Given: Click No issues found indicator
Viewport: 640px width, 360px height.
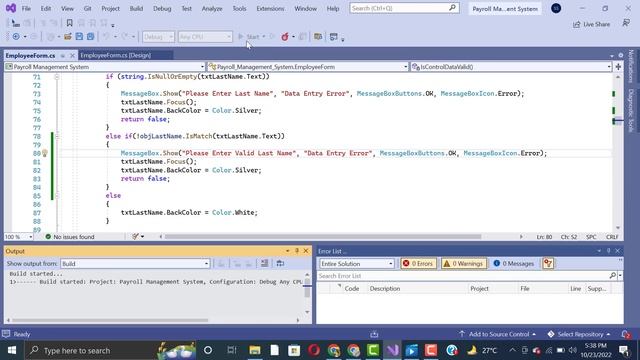Looking at the screenshot, I should click(69, 237).
